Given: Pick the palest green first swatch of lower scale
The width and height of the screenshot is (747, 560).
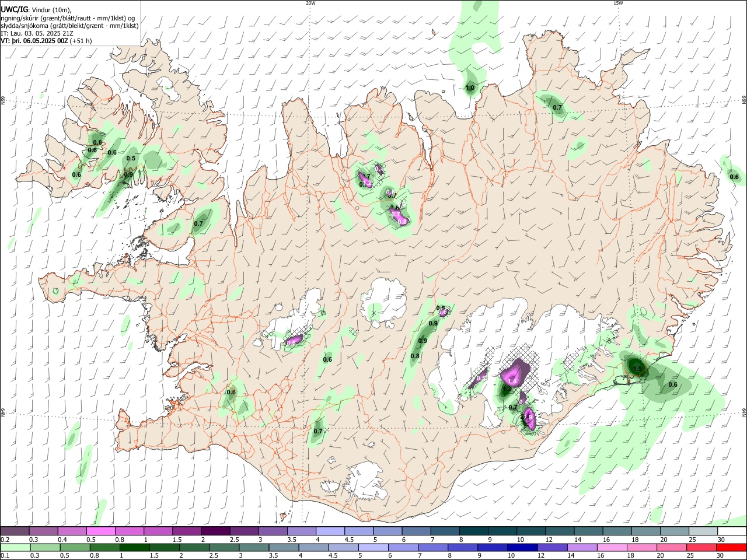Looking at the screenshot, I should coord(15,548).
